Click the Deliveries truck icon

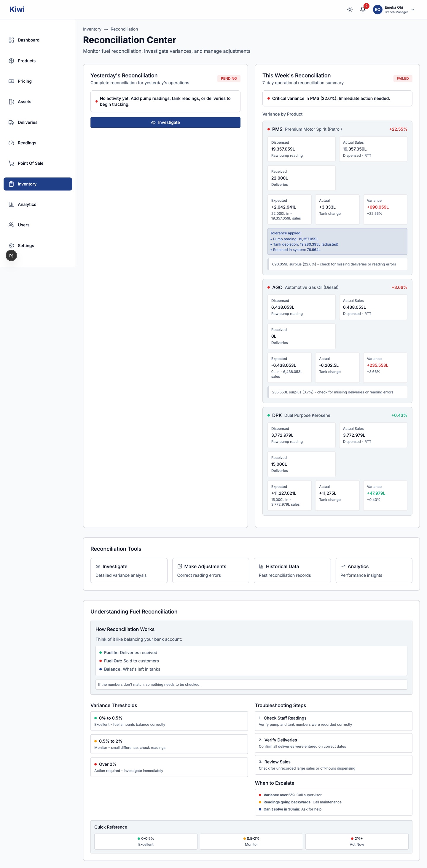coord(11,122)
